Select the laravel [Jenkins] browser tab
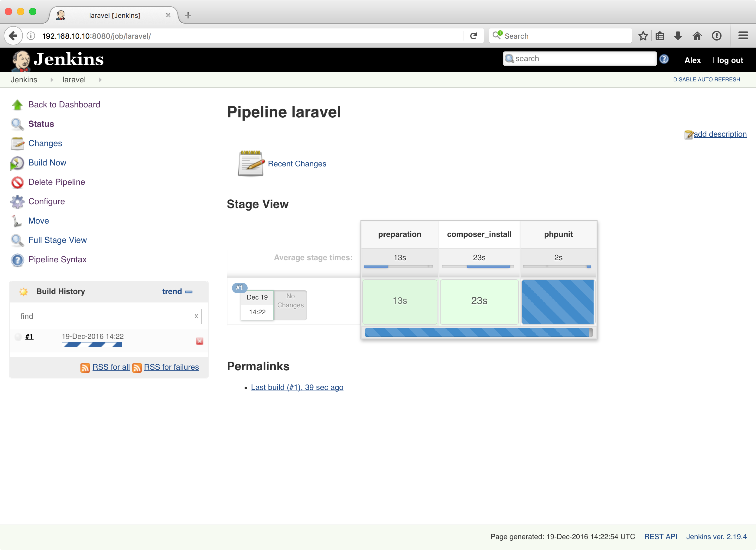The width and height of the screenshot is (756, 550). pyautogui.click(x=114, y=15)
